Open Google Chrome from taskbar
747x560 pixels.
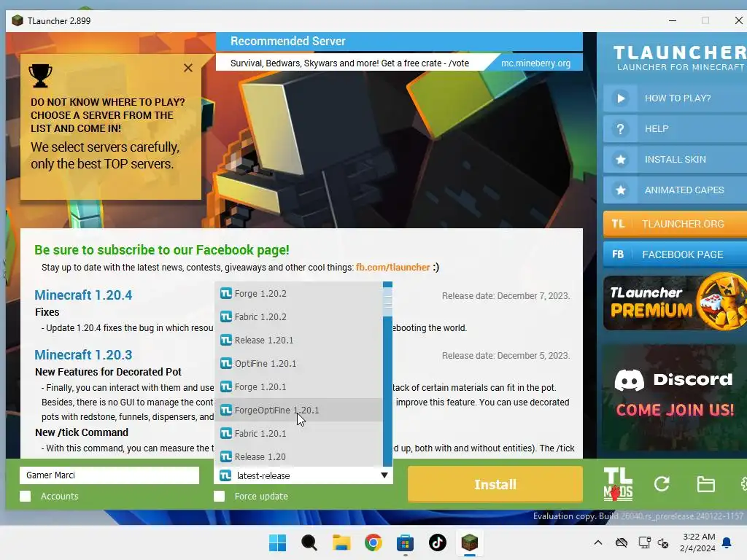coord(373,542)
